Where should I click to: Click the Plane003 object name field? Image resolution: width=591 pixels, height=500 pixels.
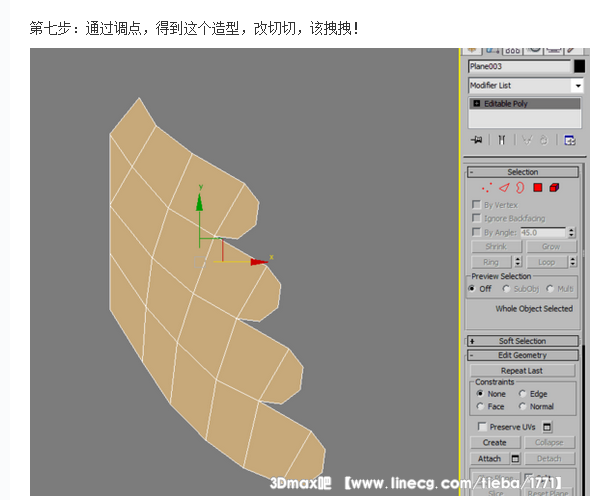tap(519, 66)
